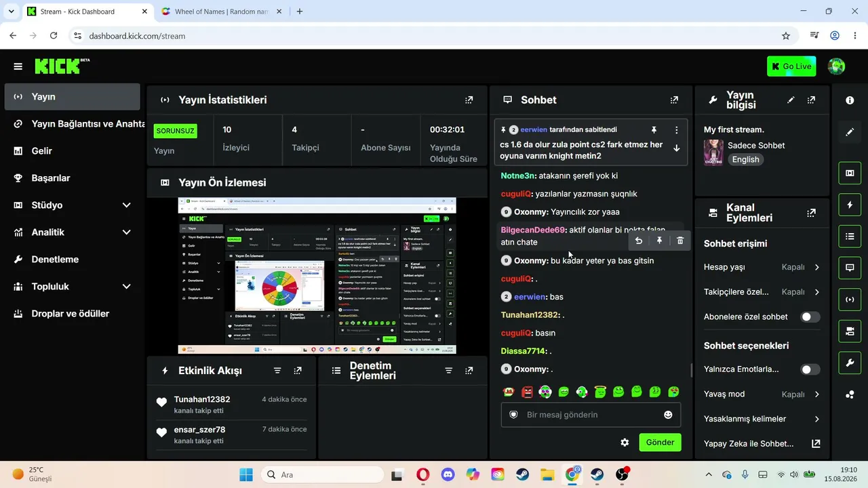This screenshot has height=488, width=868.
Task: Open Yayın Bağlantısı ve Anahtarı page
Action: (72, 123)
